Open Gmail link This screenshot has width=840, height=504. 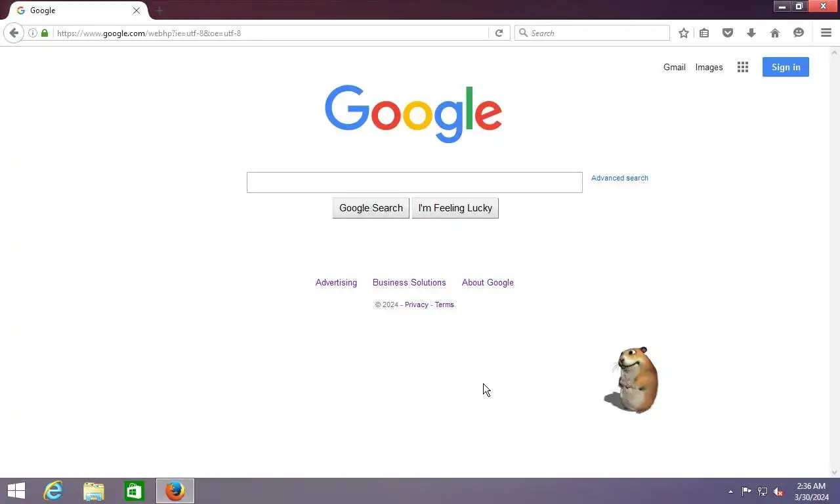675,67
